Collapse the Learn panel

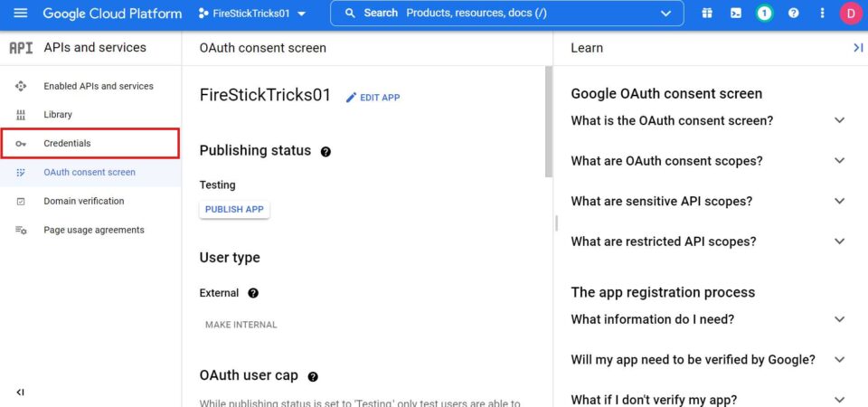[858, 48]
